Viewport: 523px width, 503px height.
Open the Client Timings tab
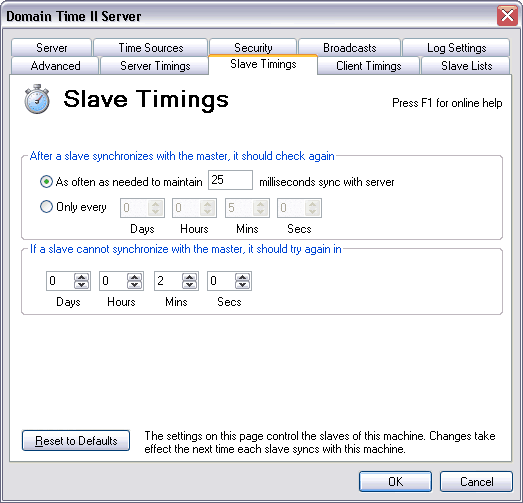[369, 66]
